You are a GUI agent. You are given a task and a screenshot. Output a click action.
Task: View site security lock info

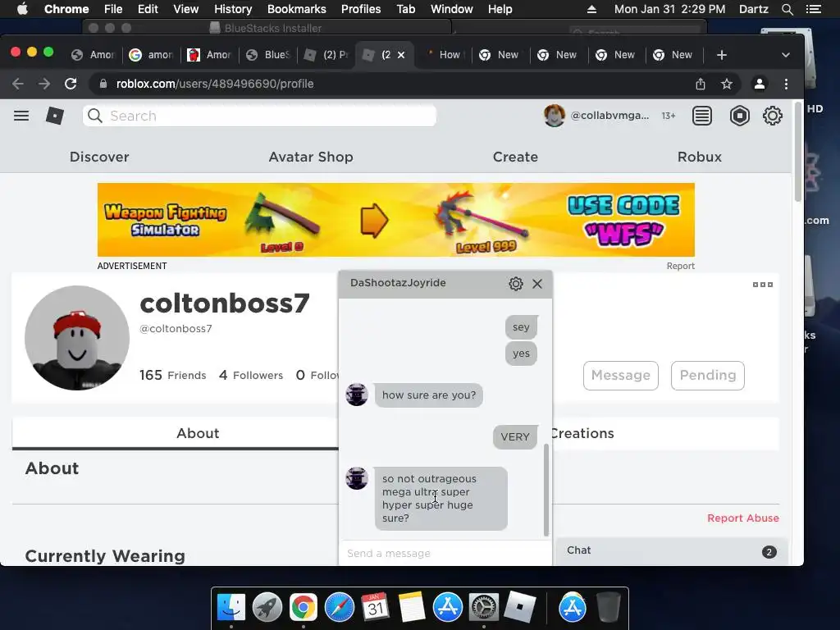103,84
